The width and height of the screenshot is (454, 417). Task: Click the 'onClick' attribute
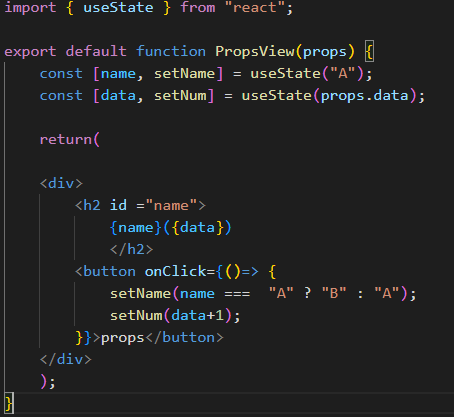tap(176, 271)
